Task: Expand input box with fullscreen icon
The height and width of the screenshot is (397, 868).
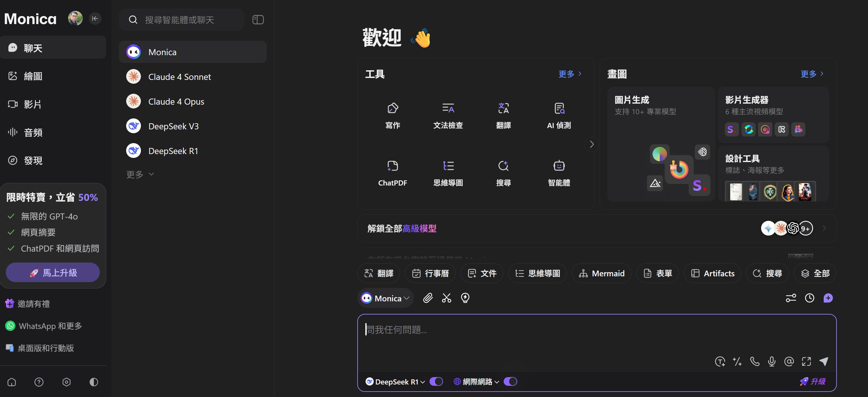Action: (806, 361)
